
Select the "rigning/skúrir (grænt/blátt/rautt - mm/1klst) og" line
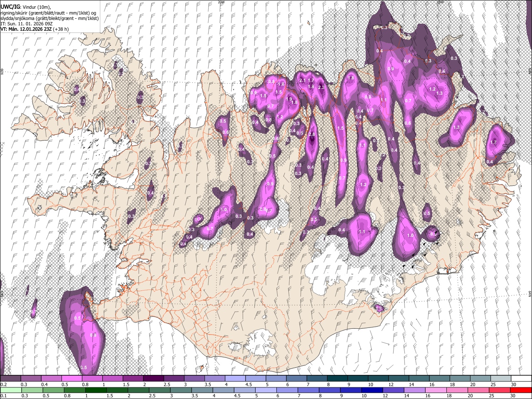pos(48,13)
